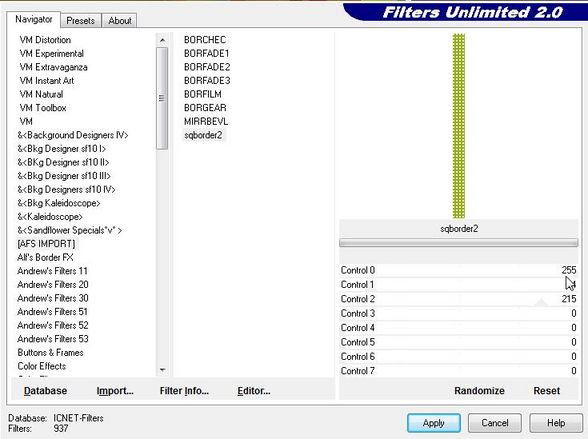The height and width of the screenshot is (439, 588).
Task: Click the Randomize button
Action: [479, 391]
